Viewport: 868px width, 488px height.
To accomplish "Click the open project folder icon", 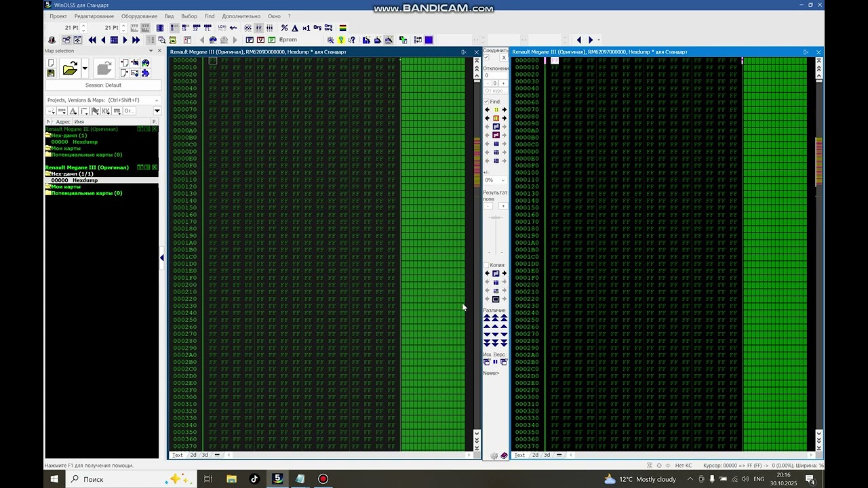I will tap(70, 68).
